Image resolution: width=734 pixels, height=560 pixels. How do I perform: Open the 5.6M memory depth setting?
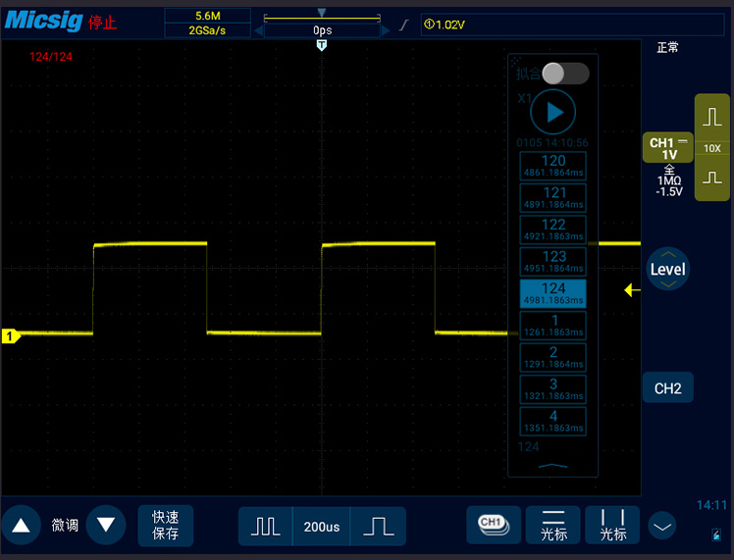[x=207, y=16]
